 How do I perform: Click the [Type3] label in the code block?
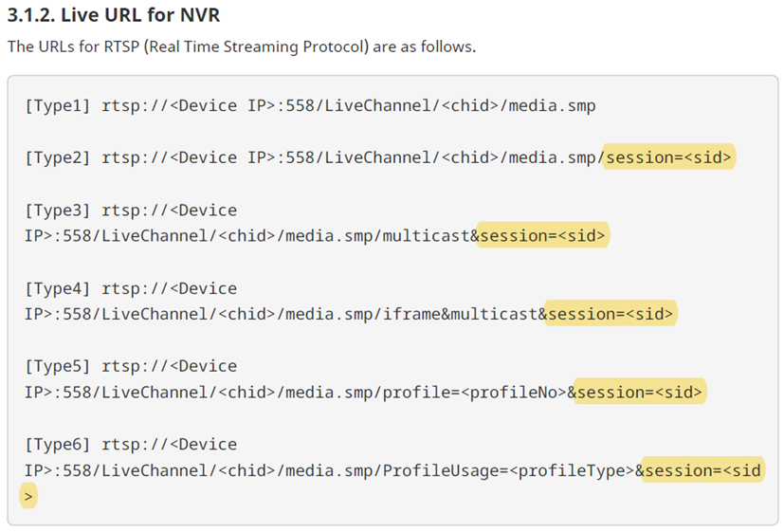point(58,210)
